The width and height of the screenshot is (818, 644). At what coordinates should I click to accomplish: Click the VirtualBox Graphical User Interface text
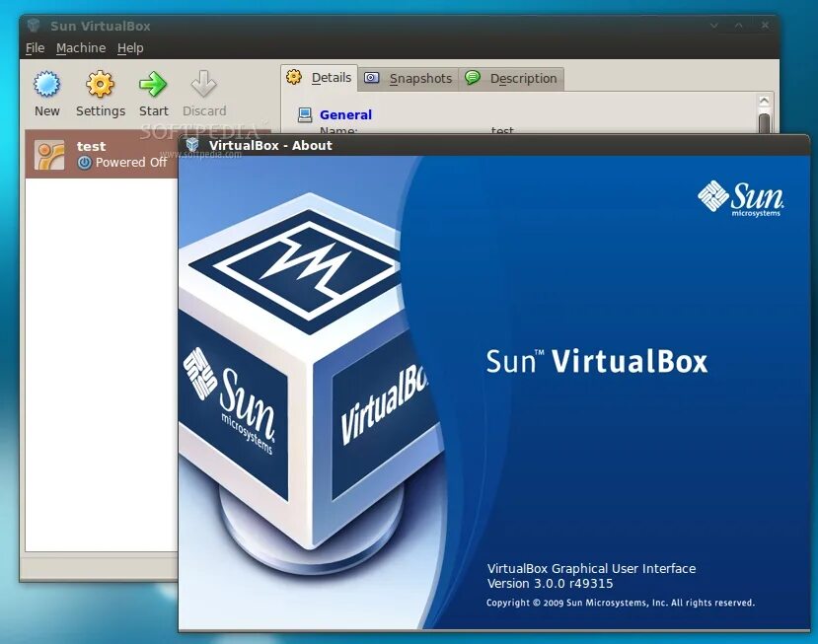591,568
